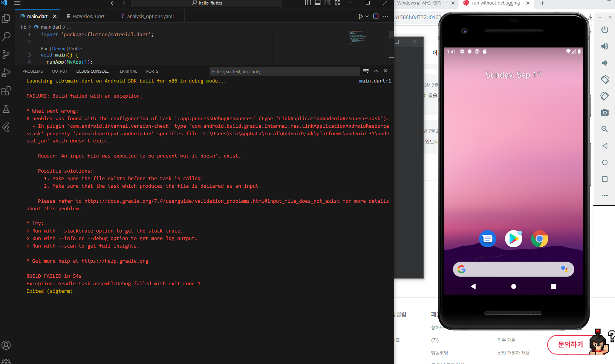Rotate the emulator right
Image resolution: width=615 pixels, height=364 pixels.
pyautogui.click(x=605, y=96)
